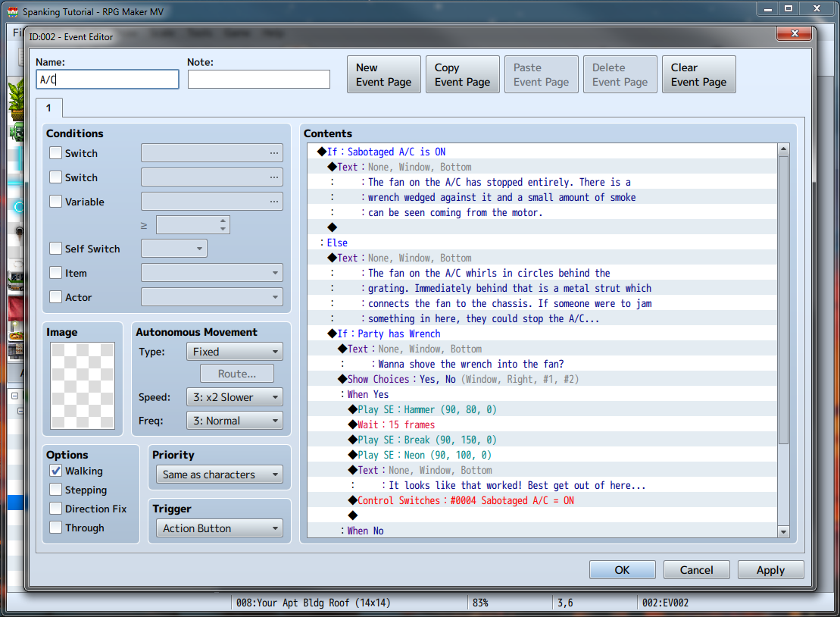Select the 'Control Switches : #0004 Sabotaged A/C' line
The height and width of the screenshot is (617, 840).
pos(542,500)
